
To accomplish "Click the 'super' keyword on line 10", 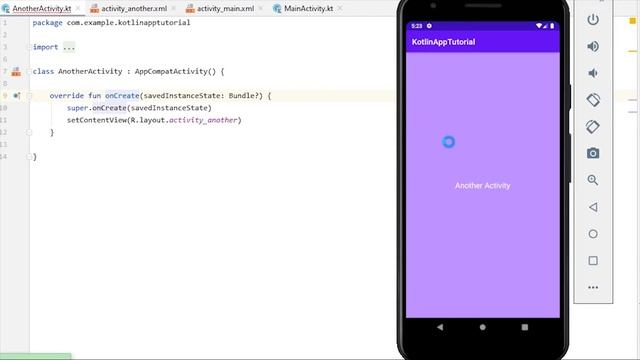I will pos(78,108).
